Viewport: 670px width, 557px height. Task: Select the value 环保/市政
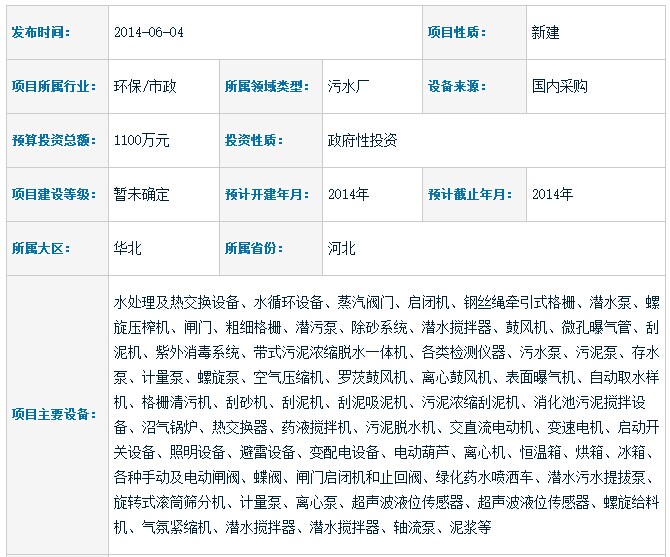pos(145,86)
